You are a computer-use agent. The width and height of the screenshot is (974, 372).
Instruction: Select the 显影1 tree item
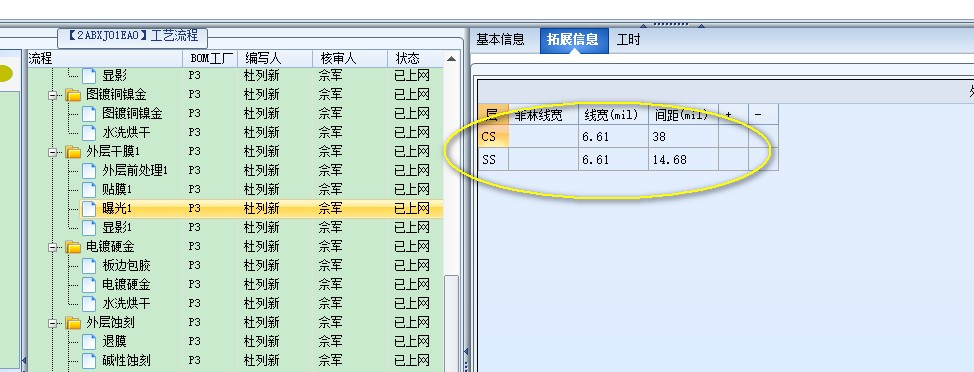point(117,227)
